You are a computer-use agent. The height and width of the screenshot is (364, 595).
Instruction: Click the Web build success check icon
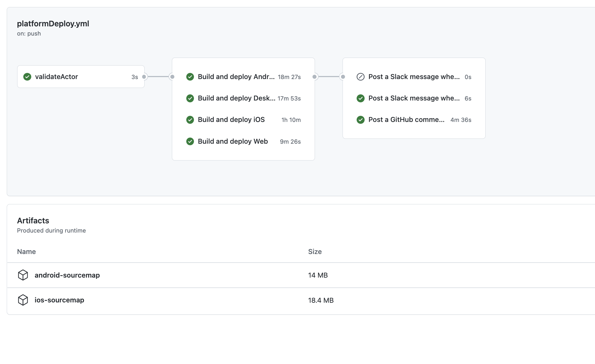coord(190,141)
